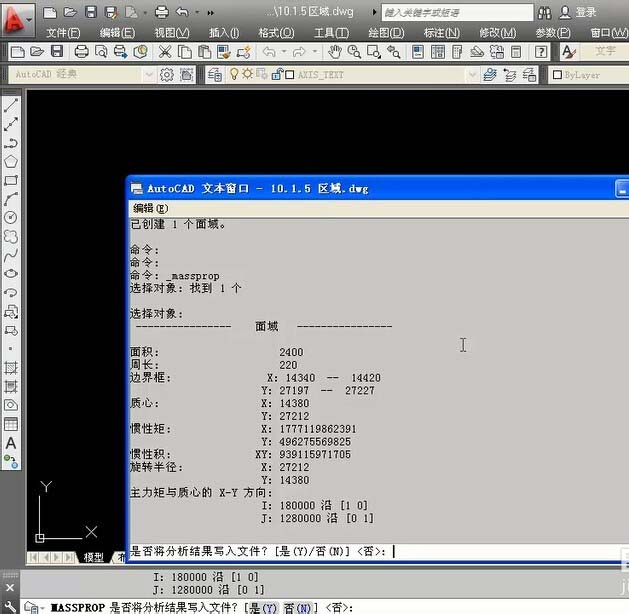Screen dimensions: 629x614
Task: Open command line customize wrench icon
Action: 10,606
